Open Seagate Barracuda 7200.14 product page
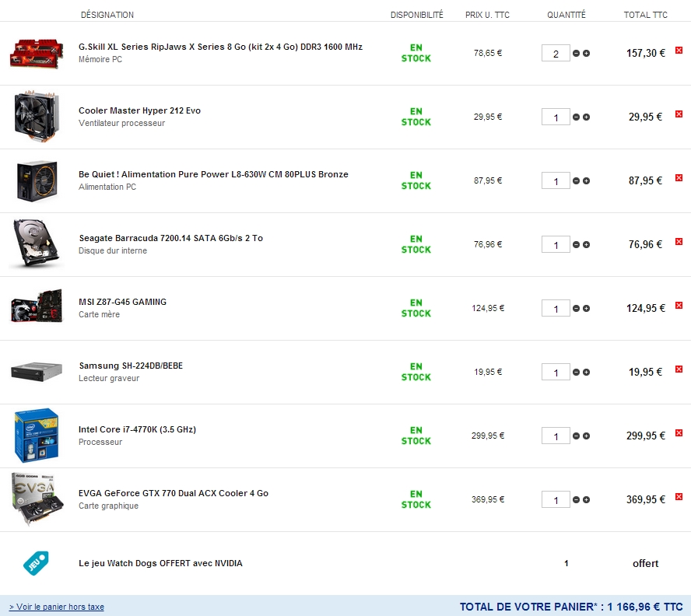691x616 pixels. tap(170, 238)
